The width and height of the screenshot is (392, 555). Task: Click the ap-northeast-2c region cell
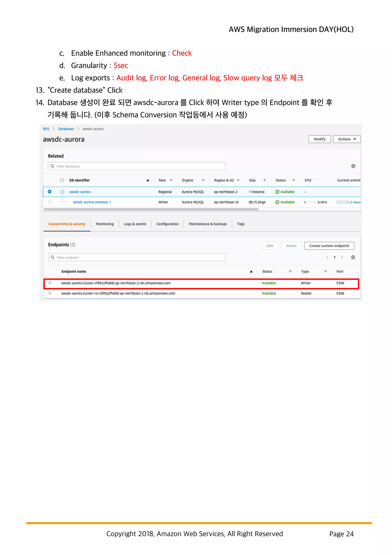(226, 202)
